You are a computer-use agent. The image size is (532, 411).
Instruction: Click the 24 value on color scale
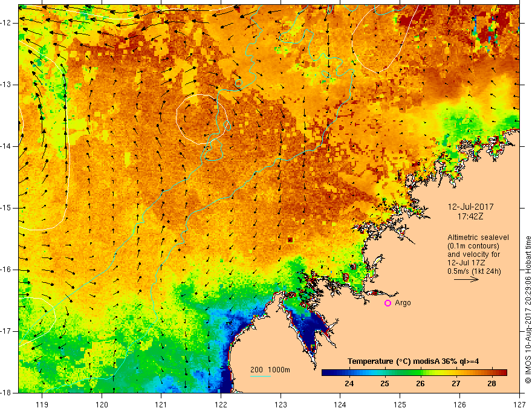click(x=349, y=384)
